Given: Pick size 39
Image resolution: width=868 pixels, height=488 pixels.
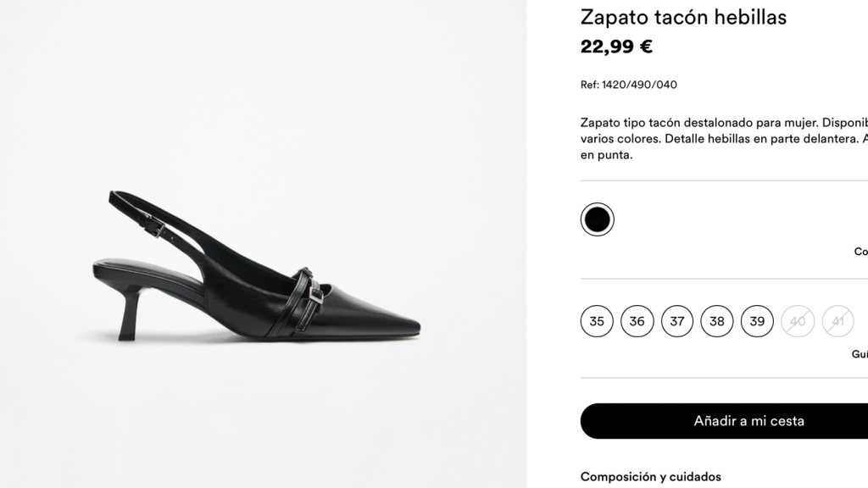Looking at the screenshot, I should [x=755, y=322].
